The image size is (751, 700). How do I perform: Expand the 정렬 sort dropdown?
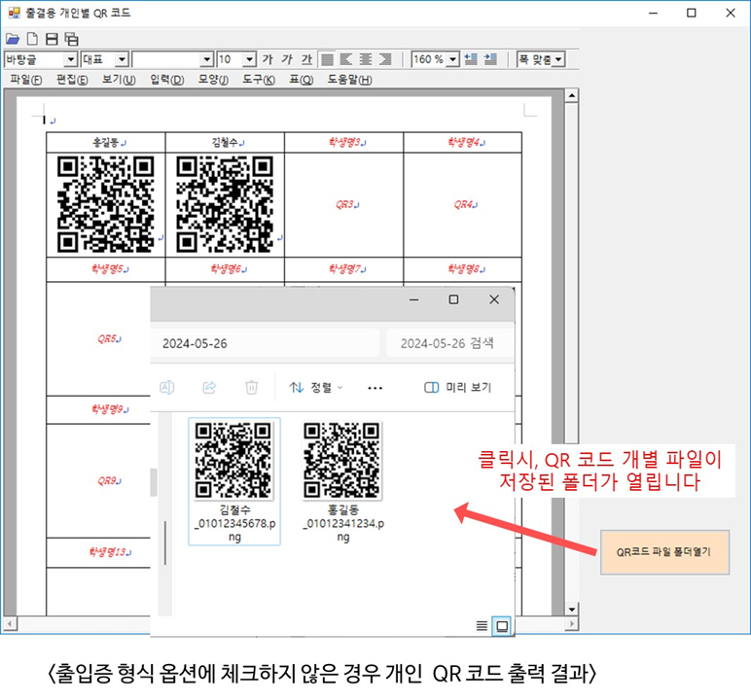(x=317, y=387)
